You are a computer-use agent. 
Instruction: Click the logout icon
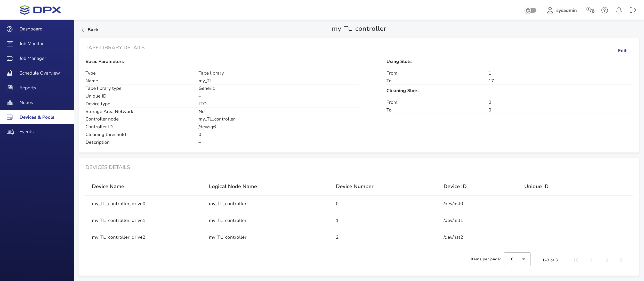633,10
